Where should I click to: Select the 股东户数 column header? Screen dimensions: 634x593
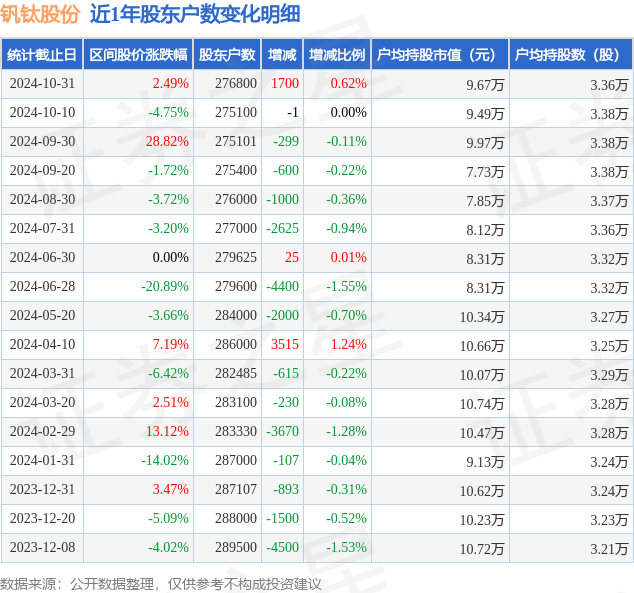pyautogui.click(x=227, y=55)
